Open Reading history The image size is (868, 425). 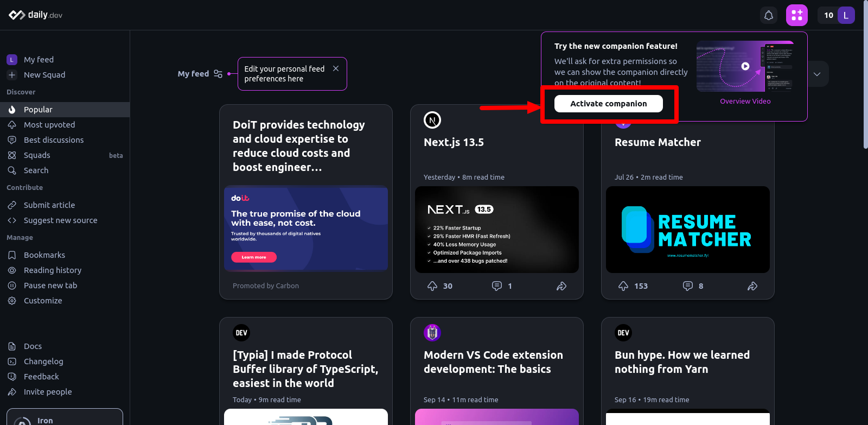65,270
